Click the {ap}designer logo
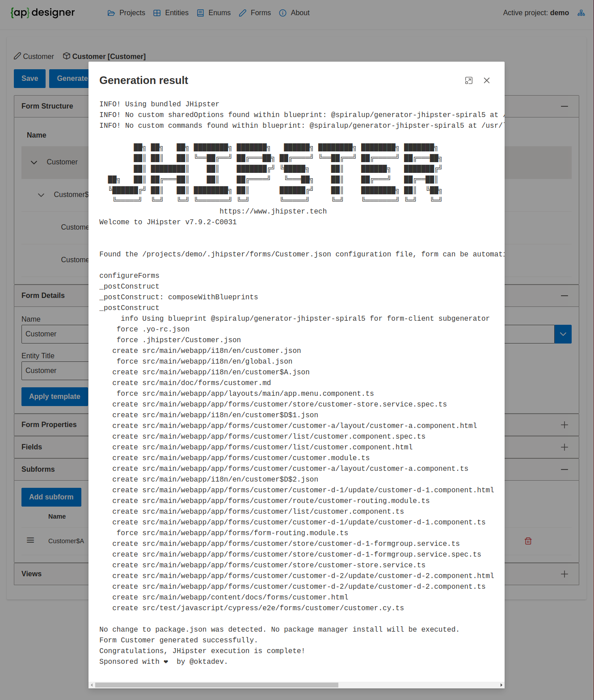 (x=42, y=13)
